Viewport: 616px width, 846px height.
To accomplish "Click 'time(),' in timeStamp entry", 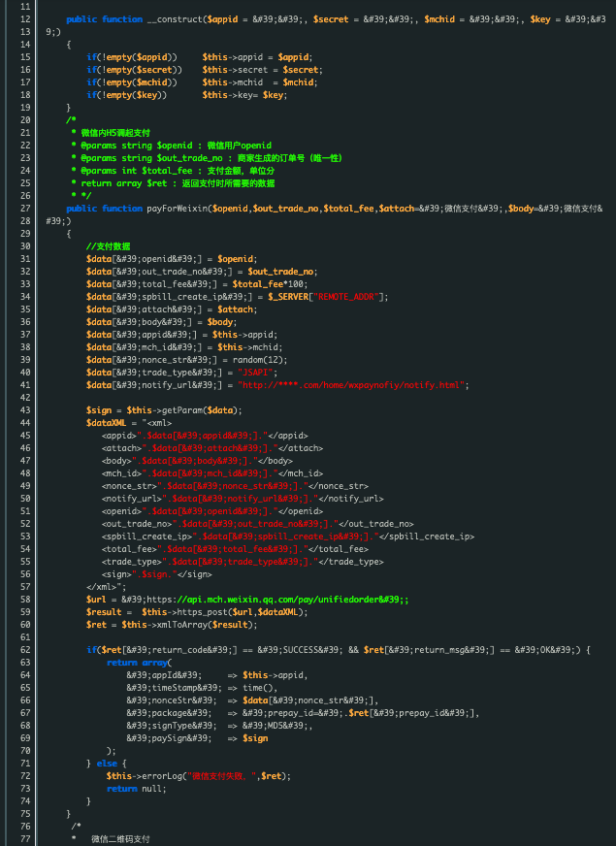I will pyautogui.click(x=260, y=688).
